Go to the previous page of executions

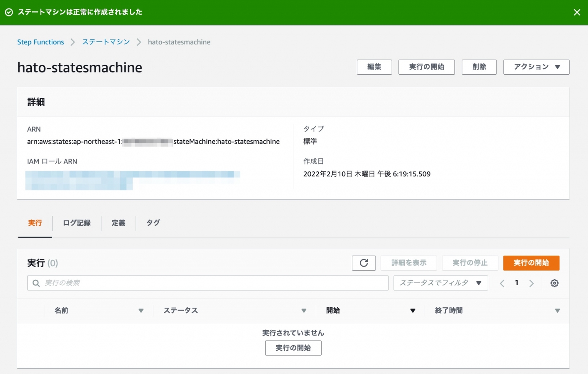502,283
